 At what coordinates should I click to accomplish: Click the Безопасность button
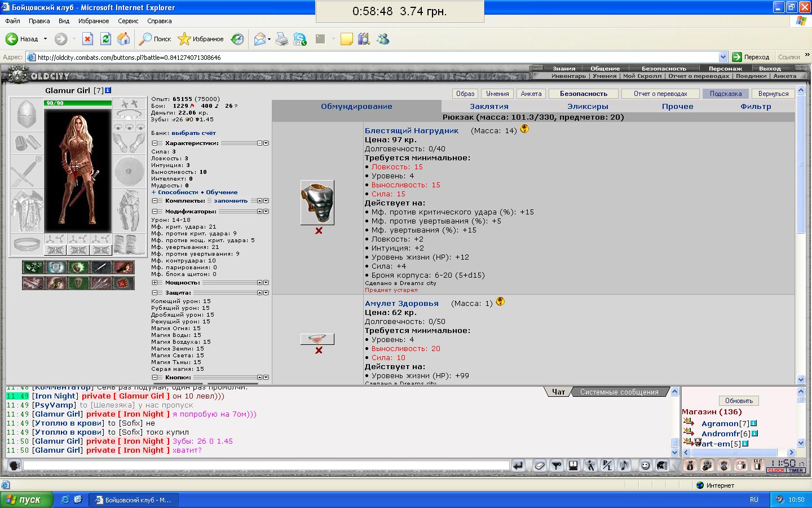pyautogui.click(x=584, y=94)
